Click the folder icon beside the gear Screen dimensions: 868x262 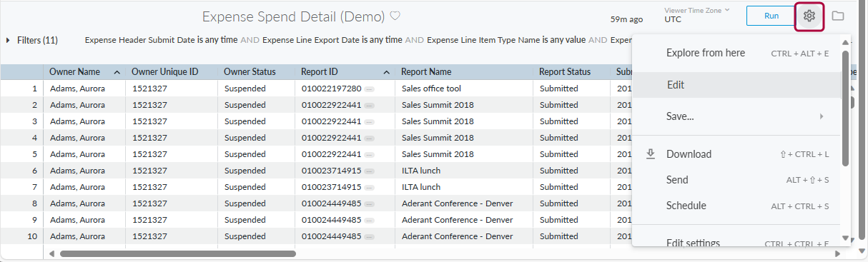(838, 16)
